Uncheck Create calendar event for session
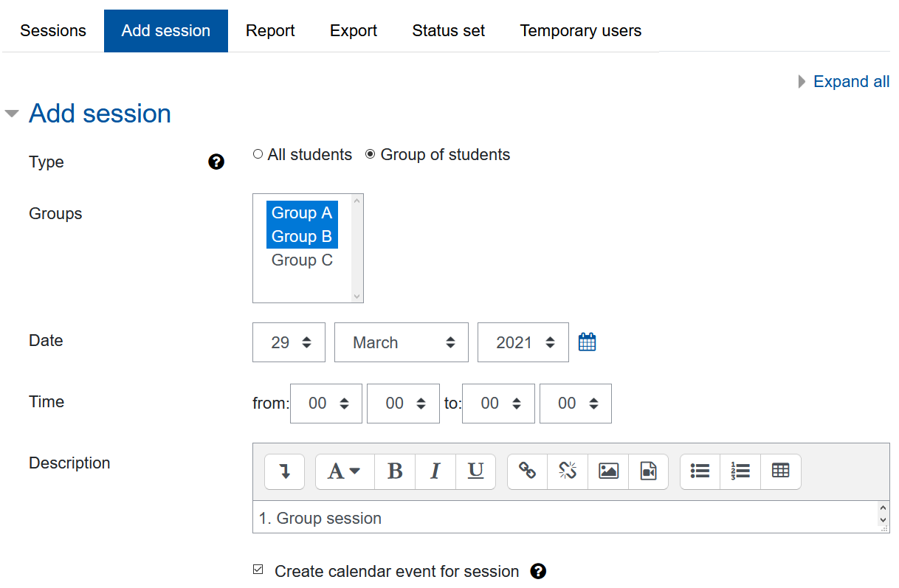This screenshot has width=899, height=588. (x=258, y=570)
